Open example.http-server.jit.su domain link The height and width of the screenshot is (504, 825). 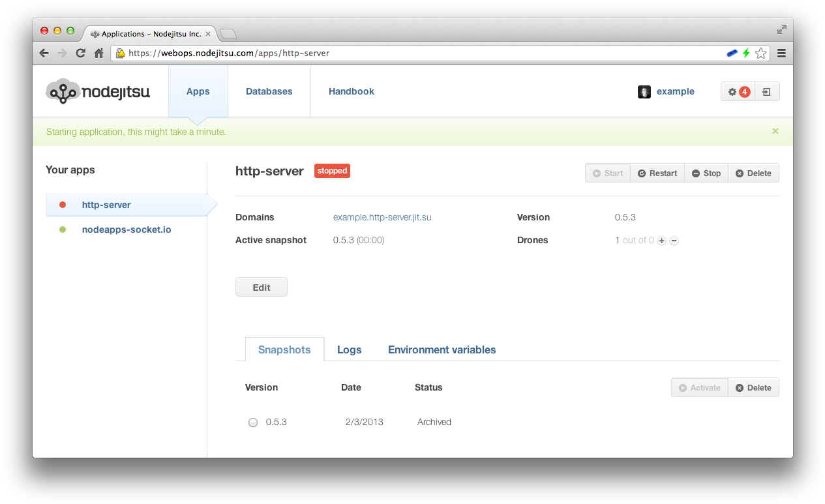pos(382,217)
